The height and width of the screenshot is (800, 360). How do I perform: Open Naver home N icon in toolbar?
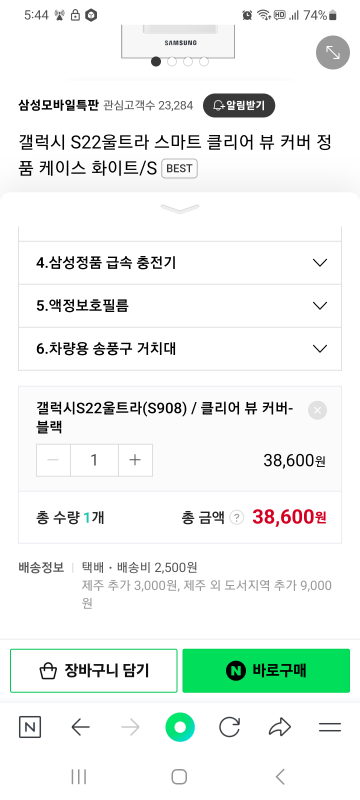pyautogui.click(x=30, y=727)
